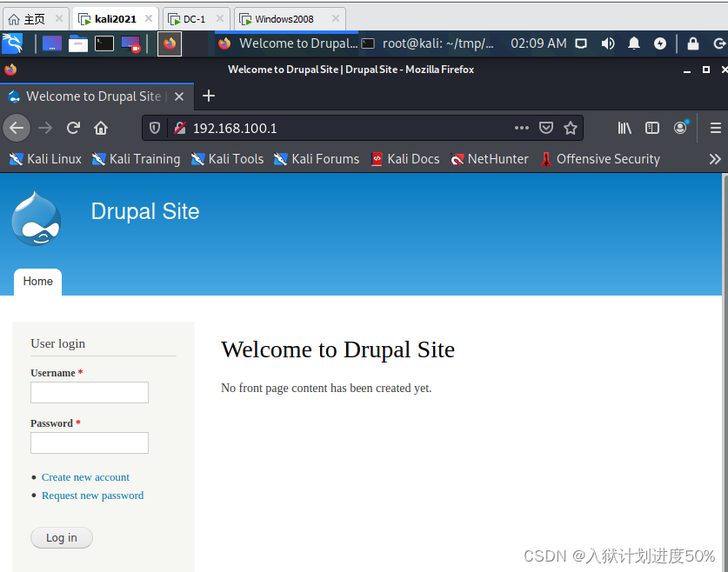
Task: Open Firefox account icon
Action: click(x=681, y=128)
